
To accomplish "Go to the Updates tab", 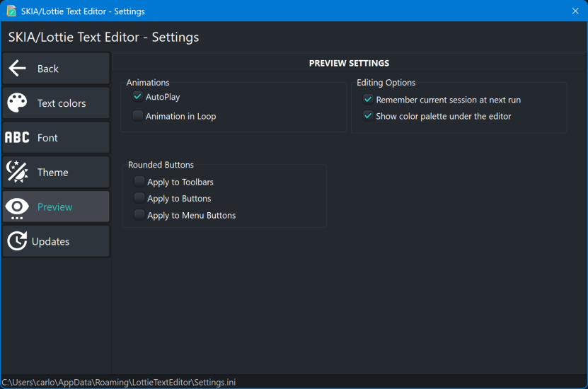I will coord(56,241).
